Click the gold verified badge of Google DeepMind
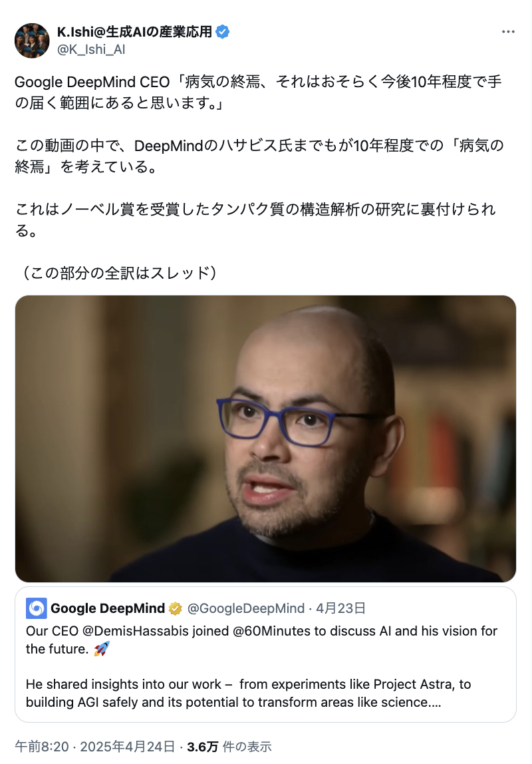This screenshot has height=764, width=532. click(x=175, y=608)
